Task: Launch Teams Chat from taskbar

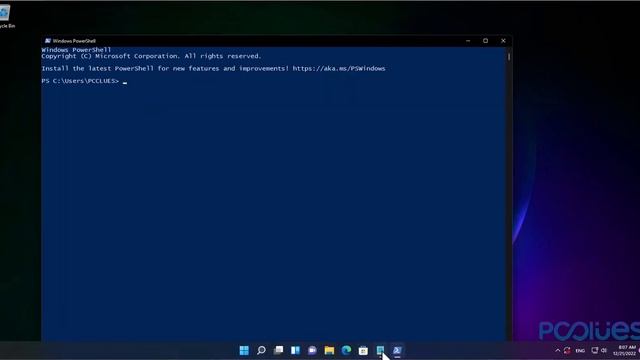Action: (312, 350)
